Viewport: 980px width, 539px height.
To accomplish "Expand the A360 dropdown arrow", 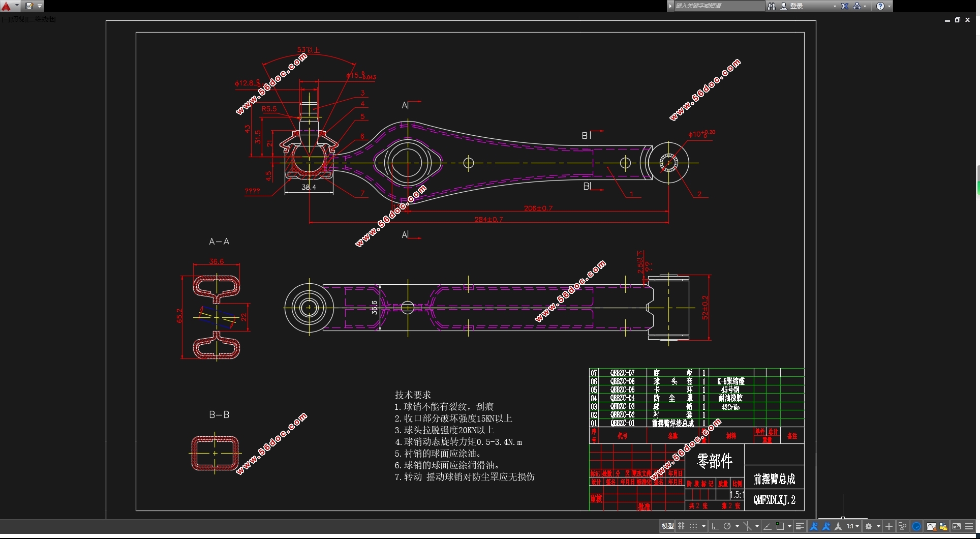I will (865, 6).
